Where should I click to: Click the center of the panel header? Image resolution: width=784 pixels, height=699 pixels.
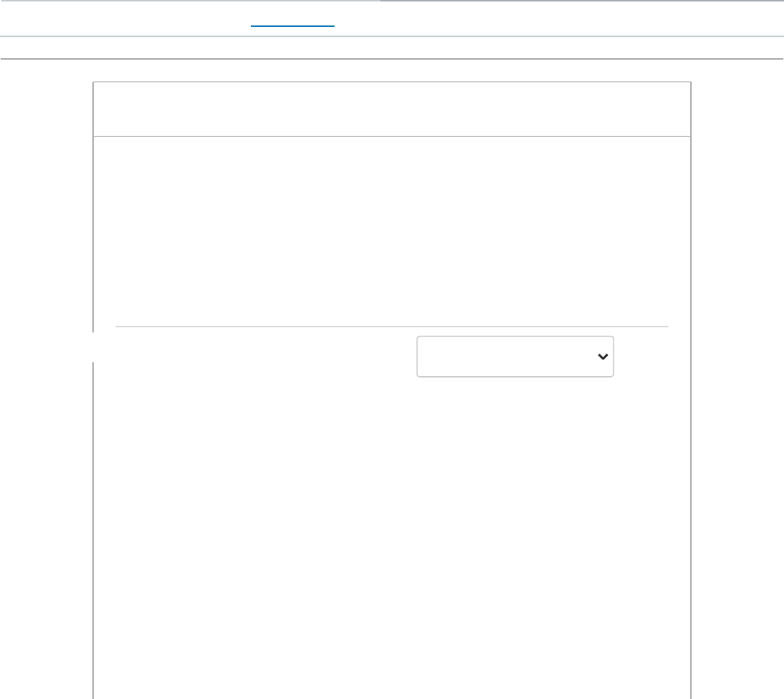(391, 109)
